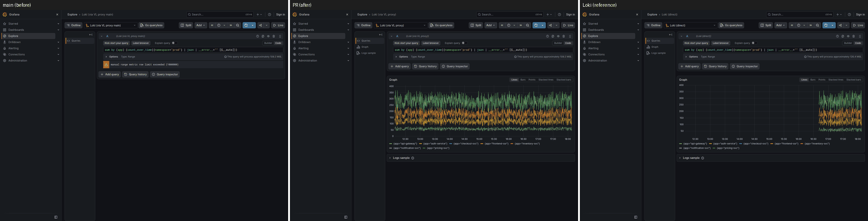868x221 pixels.
Task: Open the Add dropdown in Loki (reference) toolbar
Action: (x=780, y=25)
